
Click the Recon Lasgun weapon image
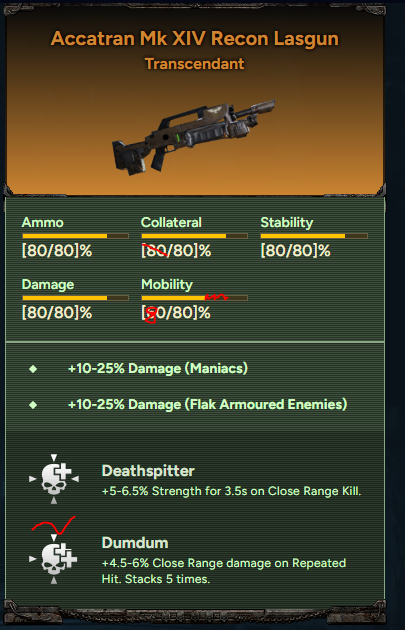194,137
